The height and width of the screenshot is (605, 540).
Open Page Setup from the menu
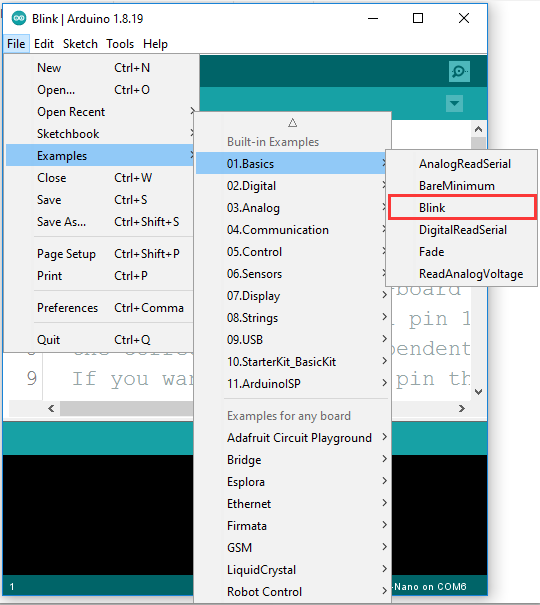(x=100, y=254)
